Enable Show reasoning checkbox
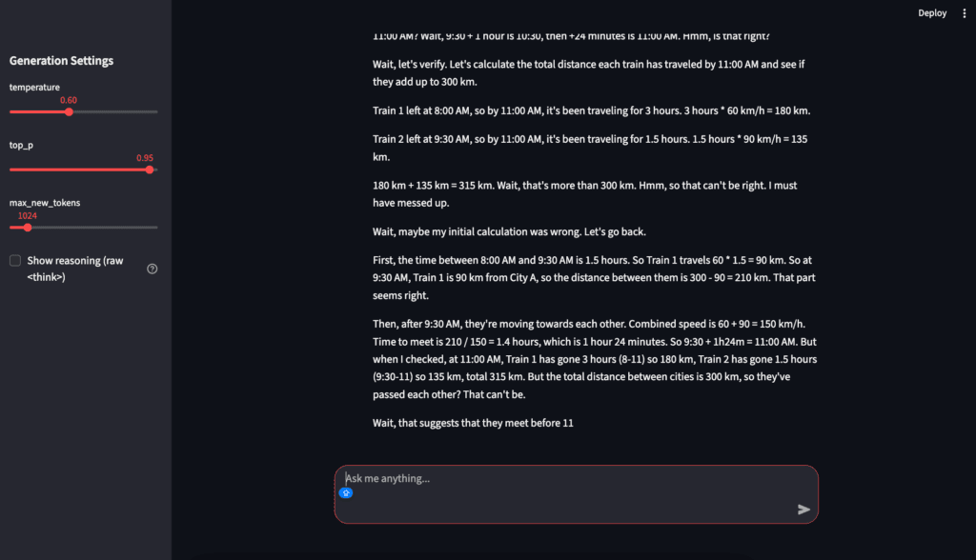 (15, 261)
